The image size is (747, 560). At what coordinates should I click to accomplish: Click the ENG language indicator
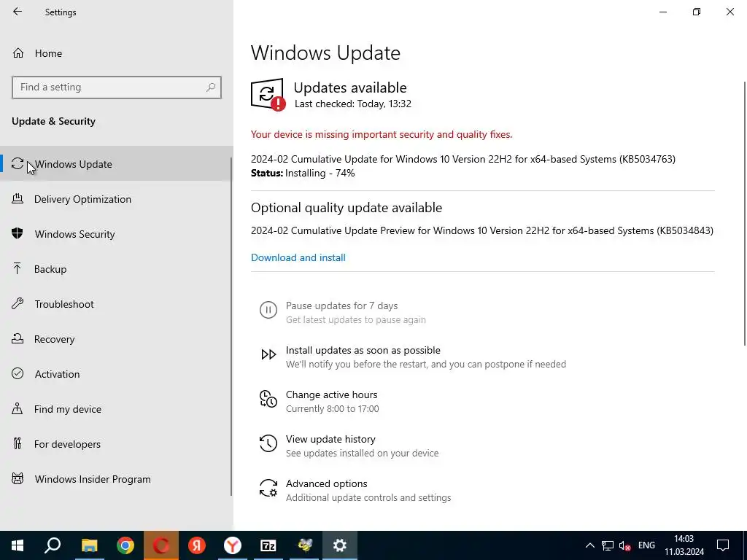pos(646,545)
